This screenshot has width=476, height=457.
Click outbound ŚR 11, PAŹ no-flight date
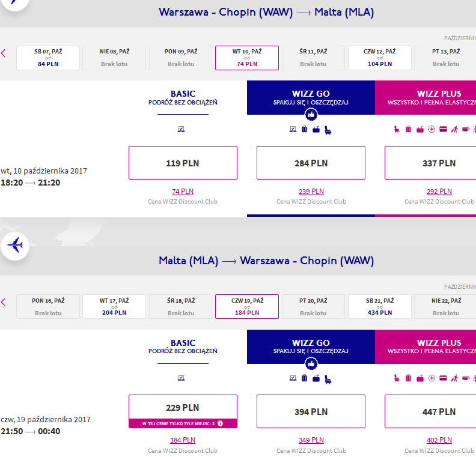click(313, 58)
